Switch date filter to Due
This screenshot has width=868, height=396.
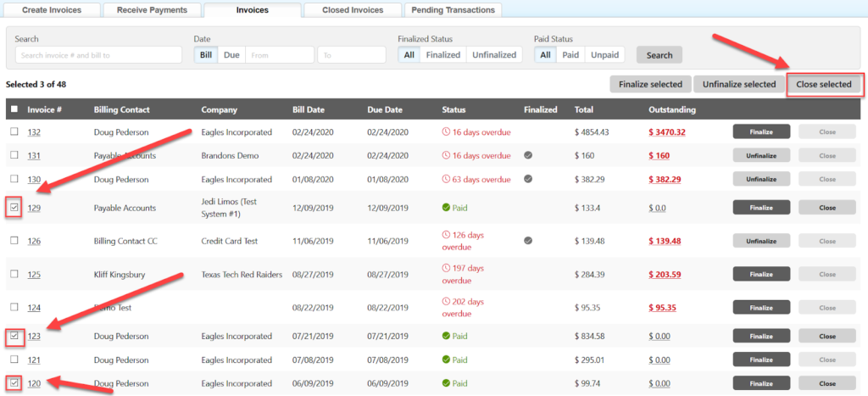tap(231, 55)
